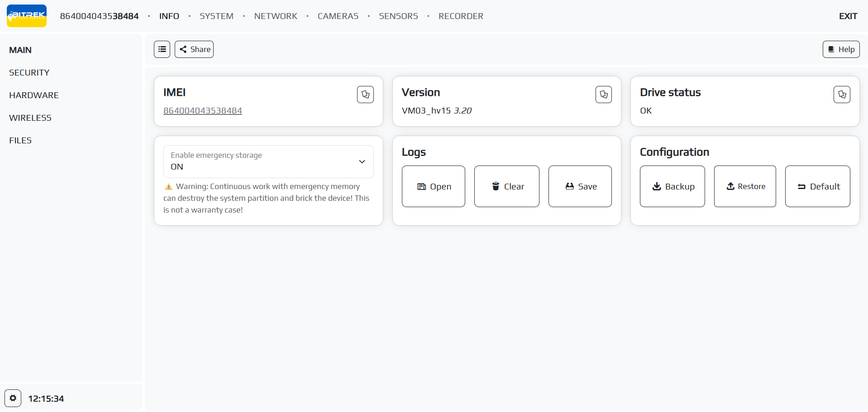The width and height of the screenshot is (868, 412).
Task: Open the Help guide
Action: point(841,49)
